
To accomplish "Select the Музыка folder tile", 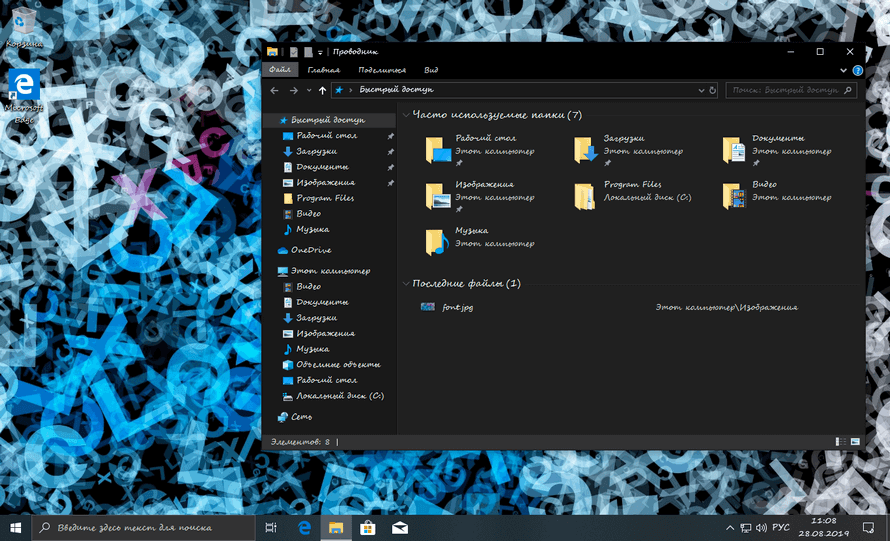I will point(480,242).
